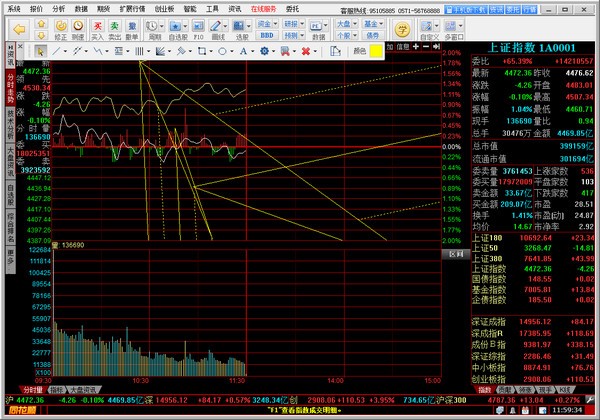
Task: Open the 分析 menu
Action: pos(59,6)
